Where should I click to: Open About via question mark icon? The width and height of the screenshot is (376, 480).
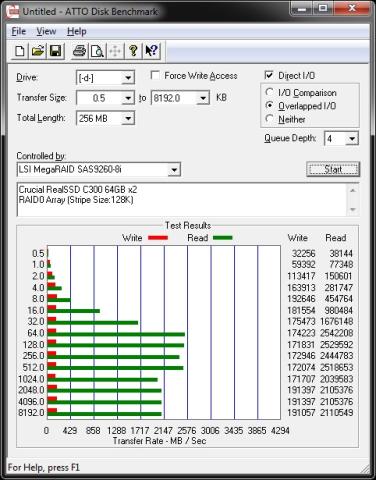(x=133, y=52)
